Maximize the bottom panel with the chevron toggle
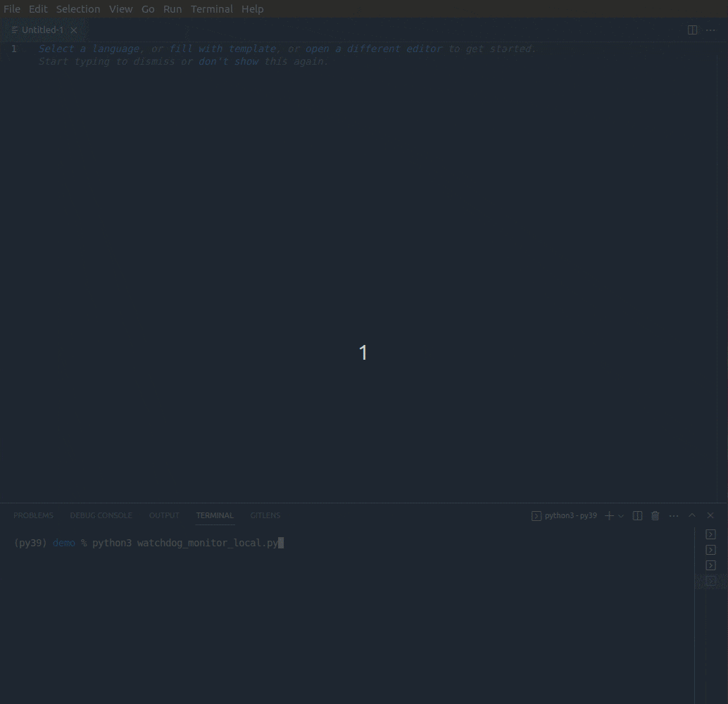 point(691,515)
